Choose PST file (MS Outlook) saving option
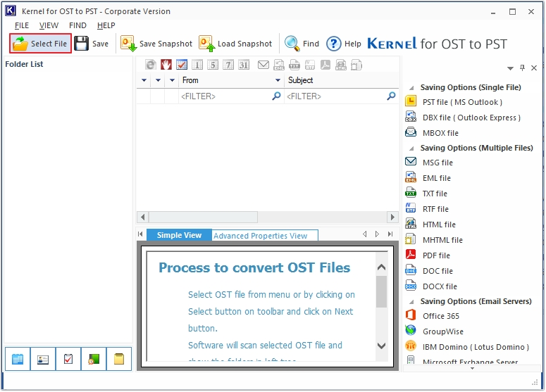This screenshot has width=546, height=392. tap(454, 102)
